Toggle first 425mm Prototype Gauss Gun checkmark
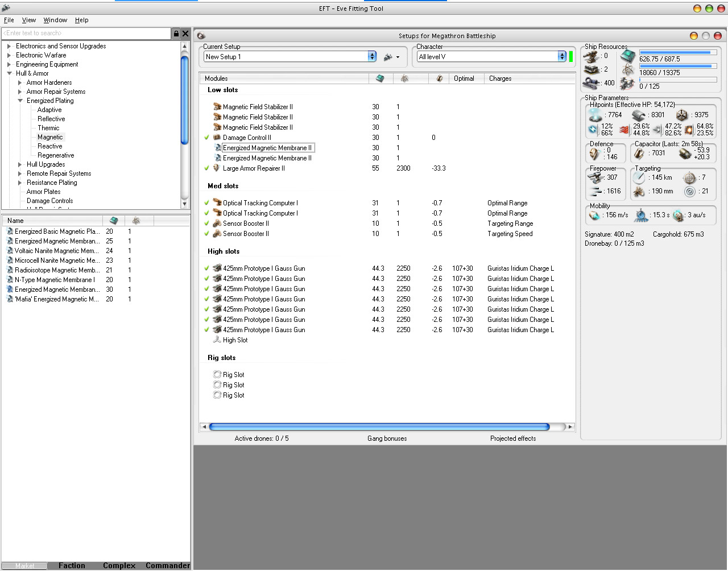 [x=207, y=268]
